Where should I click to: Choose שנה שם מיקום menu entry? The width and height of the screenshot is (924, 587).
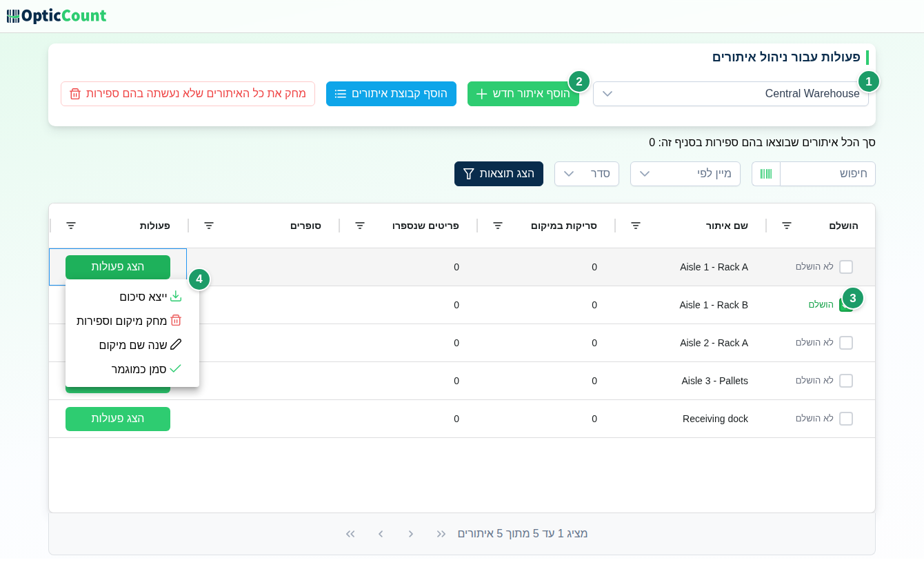tap(132, 345)
